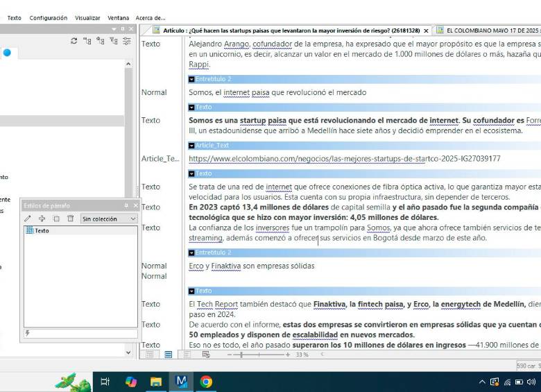Click the edit pencil icon in Estilos de párrafo

coord(28,219)
